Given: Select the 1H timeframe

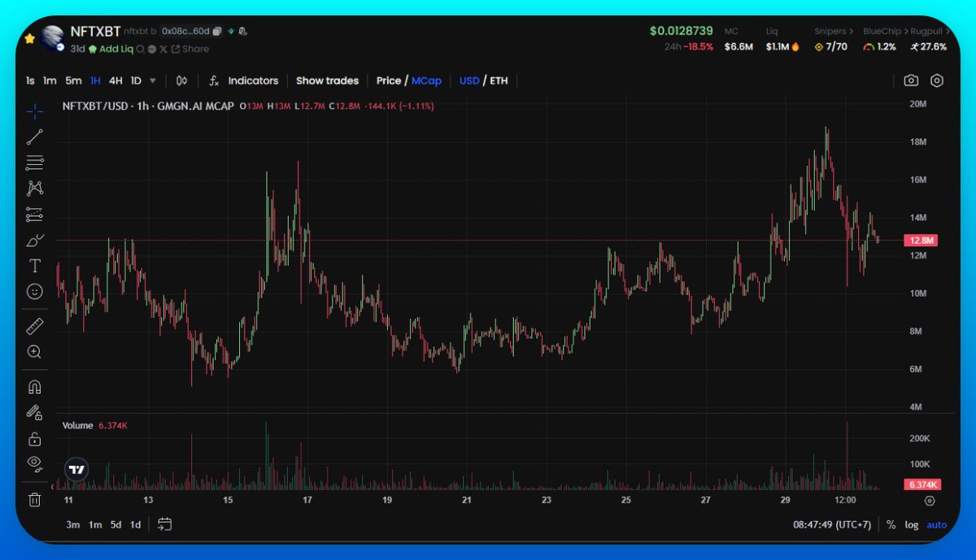Looking at the screenshot, I should 95,80.
